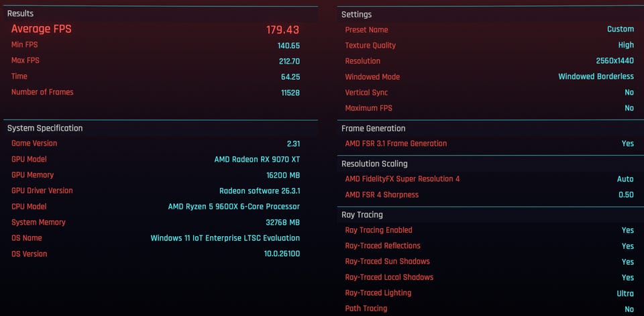
Task: Toggle the Path Tracing No value
Action: click(629, 309)
